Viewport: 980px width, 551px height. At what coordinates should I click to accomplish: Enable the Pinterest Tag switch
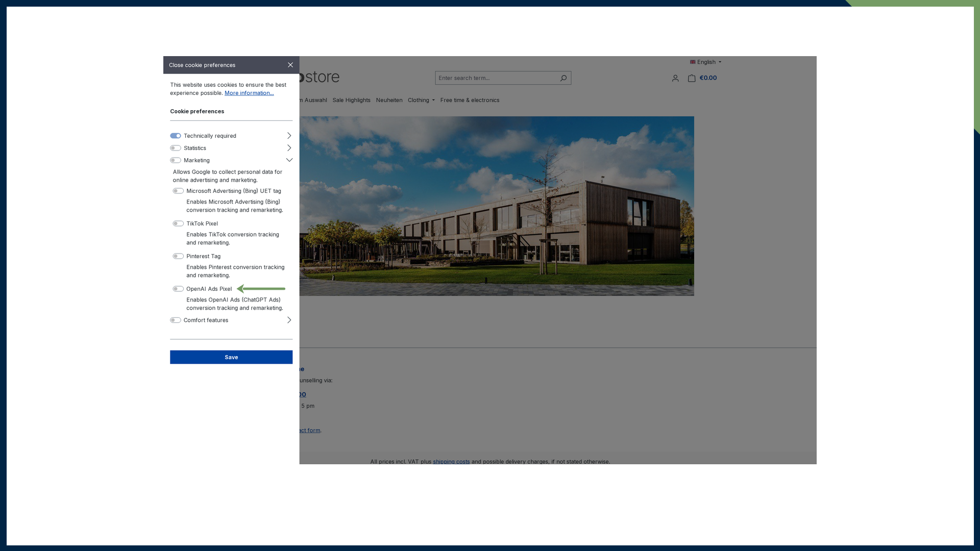[178, 256]
